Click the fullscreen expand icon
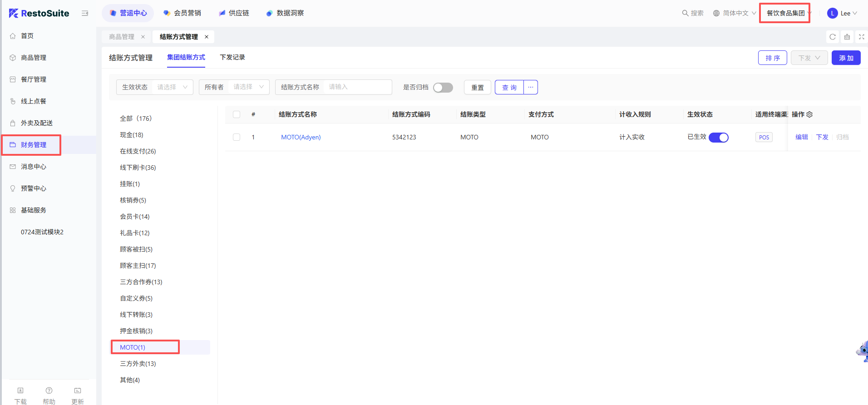The width and height of the screenshot is (868, 405). point(861,37)
